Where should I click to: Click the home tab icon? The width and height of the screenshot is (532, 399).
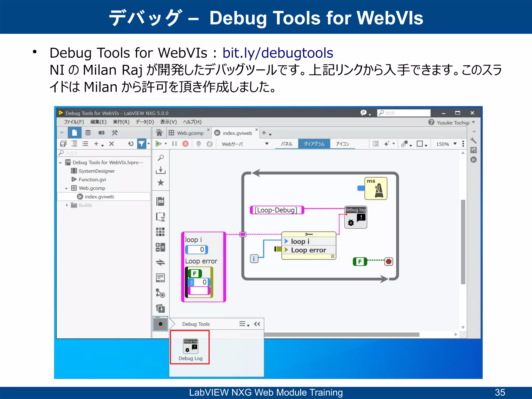click(x=159, y=133)
